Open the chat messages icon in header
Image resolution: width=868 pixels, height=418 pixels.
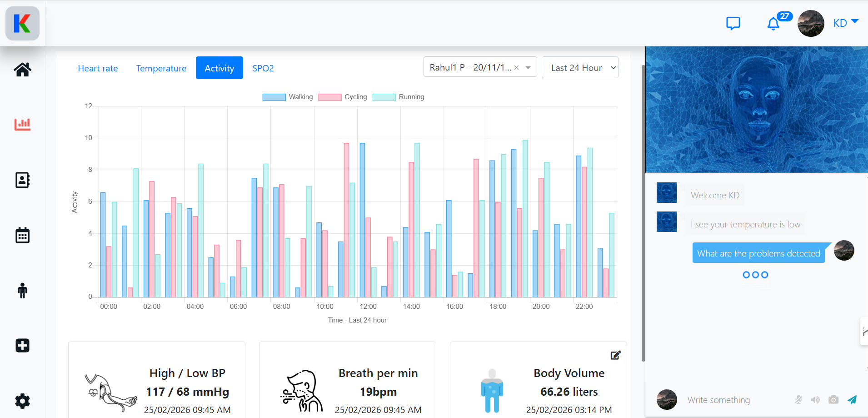pos(733,23)
